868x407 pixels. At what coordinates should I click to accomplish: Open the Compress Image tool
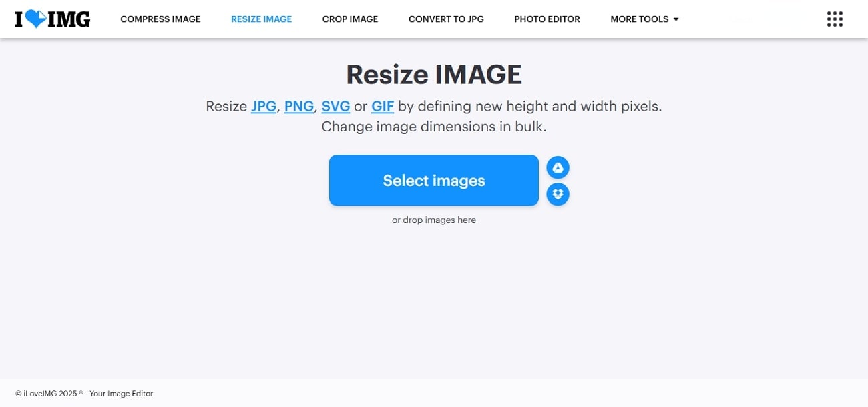point(160,19)
